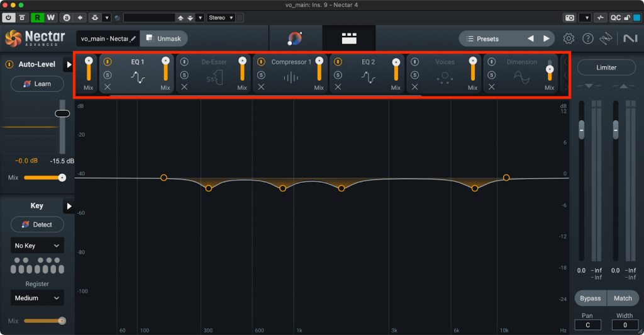Image resolution: width=644 pixels, height=335 pixels.
Task: Remove the De-Esser module
Action: pos(184,88)
